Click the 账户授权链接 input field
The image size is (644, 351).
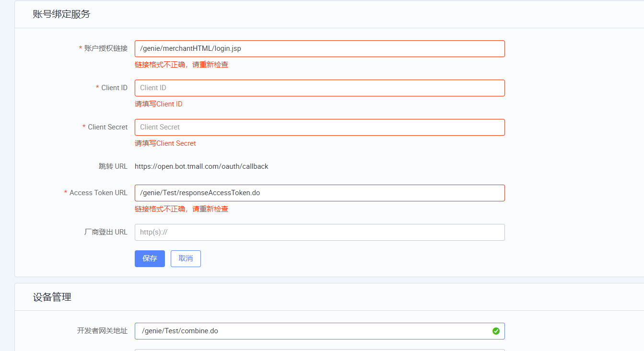coord(319,48)
